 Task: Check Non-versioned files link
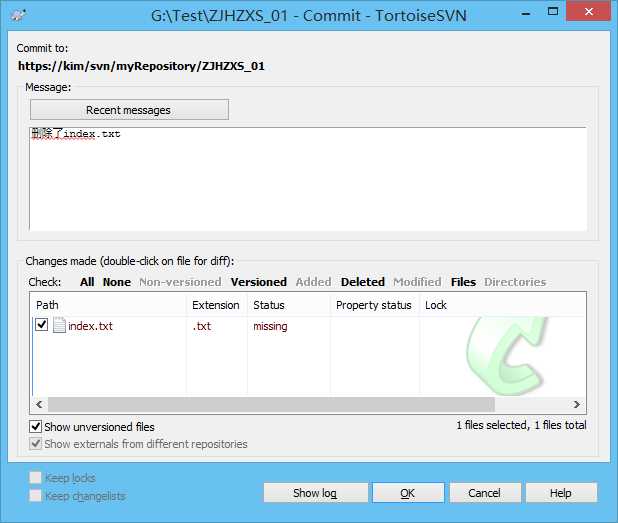[180, 282]
